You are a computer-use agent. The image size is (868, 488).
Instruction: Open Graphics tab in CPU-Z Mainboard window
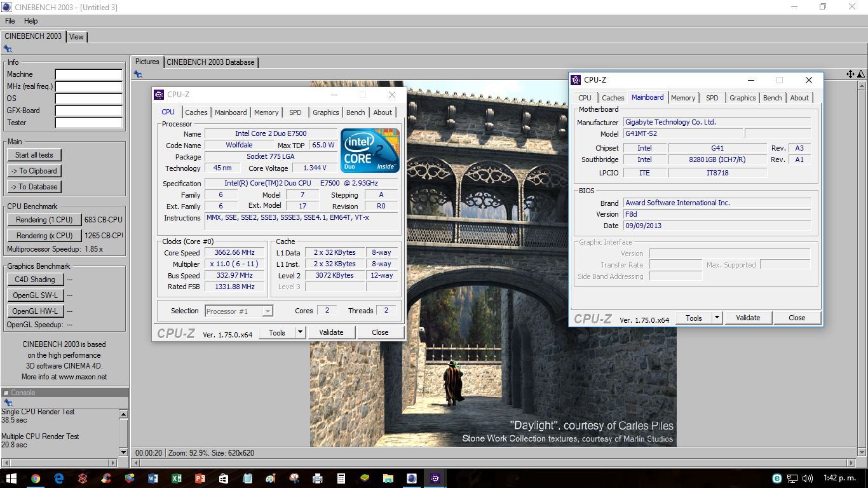tap(742, 98)
